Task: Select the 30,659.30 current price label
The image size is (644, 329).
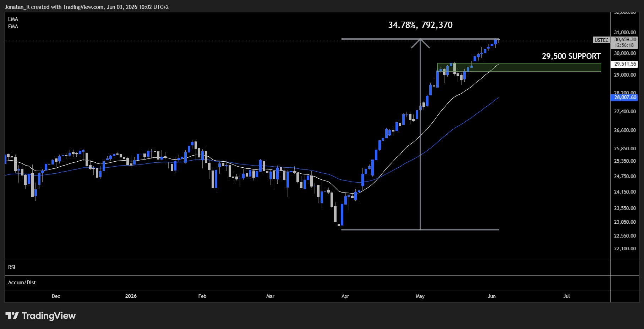Action: pyautogui.click(x=625, y=40)
